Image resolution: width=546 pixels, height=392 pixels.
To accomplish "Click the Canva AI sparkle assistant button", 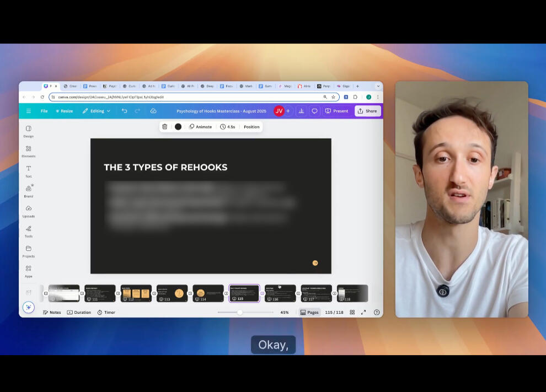I will 29,307.
